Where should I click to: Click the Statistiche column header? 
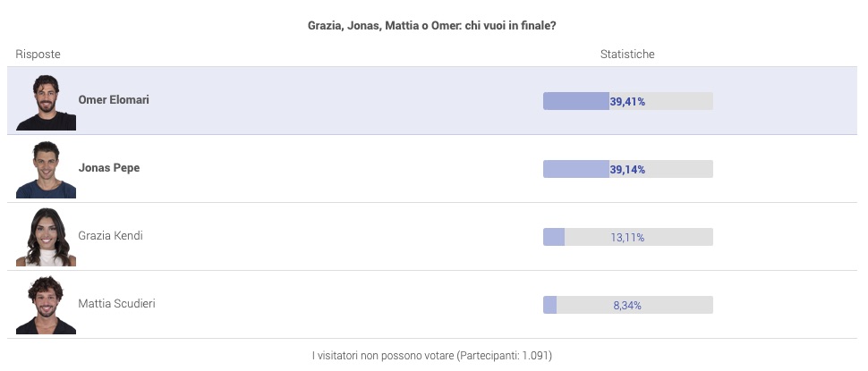[x=627, y=55]
